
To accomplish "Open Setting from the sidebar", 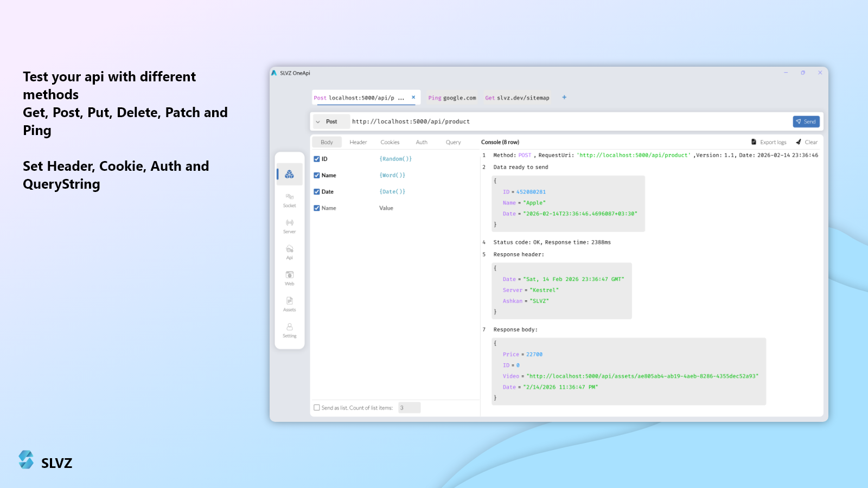I will (289, 330).
